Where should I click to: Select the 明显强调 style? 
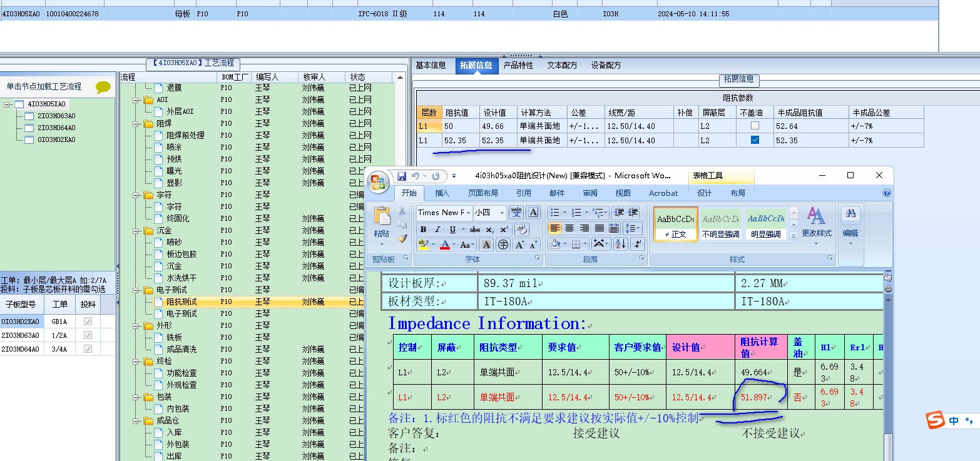coord(765,225)
